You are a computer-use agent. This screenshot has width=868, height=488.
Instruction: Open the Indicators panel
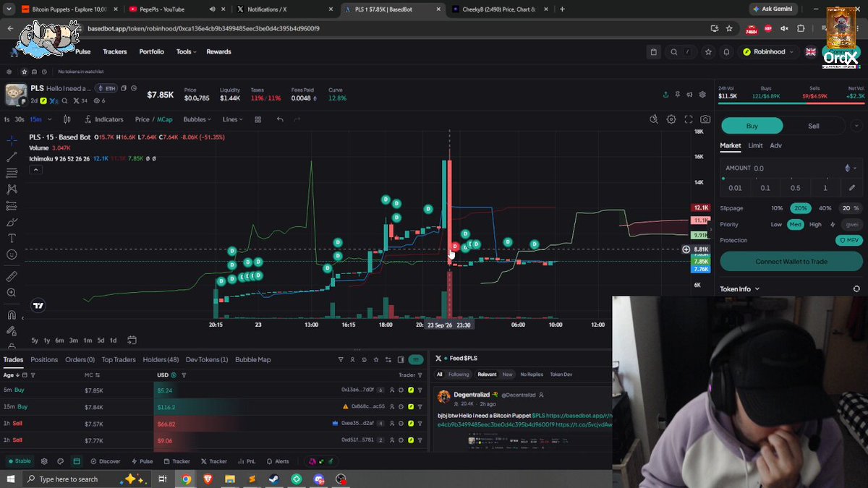104,119
